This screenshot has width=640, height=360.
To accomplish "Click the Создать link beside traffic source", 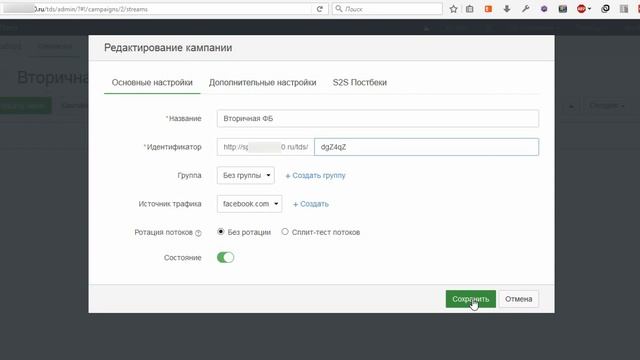I will pyautogui.click(x=311, y=204).
